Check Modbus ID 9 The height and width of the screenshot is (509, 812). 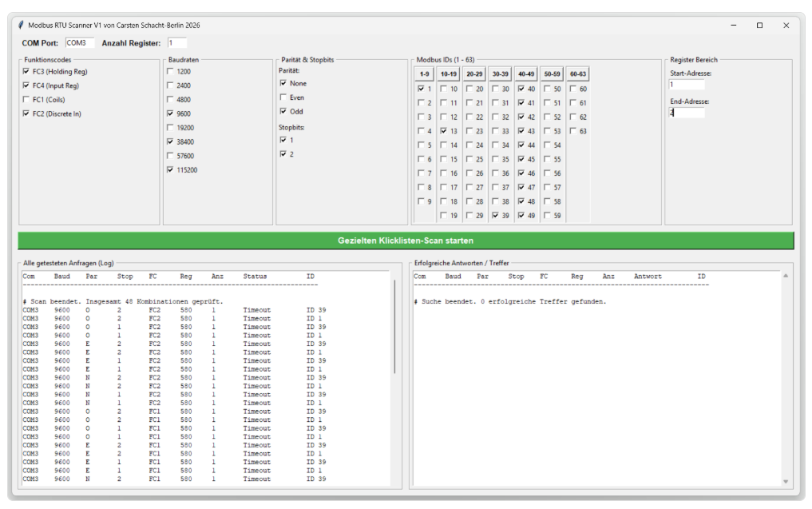pyautogui.click(x=421, y=201)
